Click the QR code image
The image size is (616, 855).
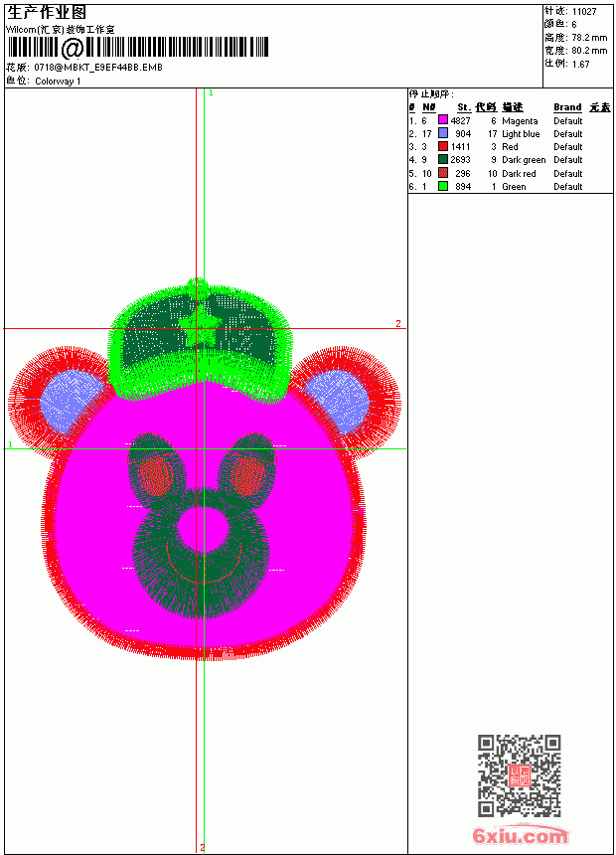pos(520,775)
